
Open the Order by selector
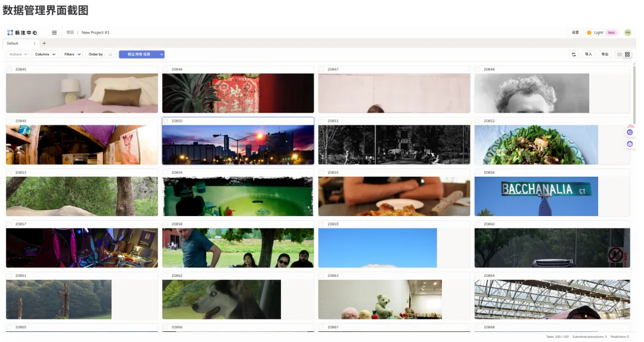pyautogui.click(x=95, y=54)
